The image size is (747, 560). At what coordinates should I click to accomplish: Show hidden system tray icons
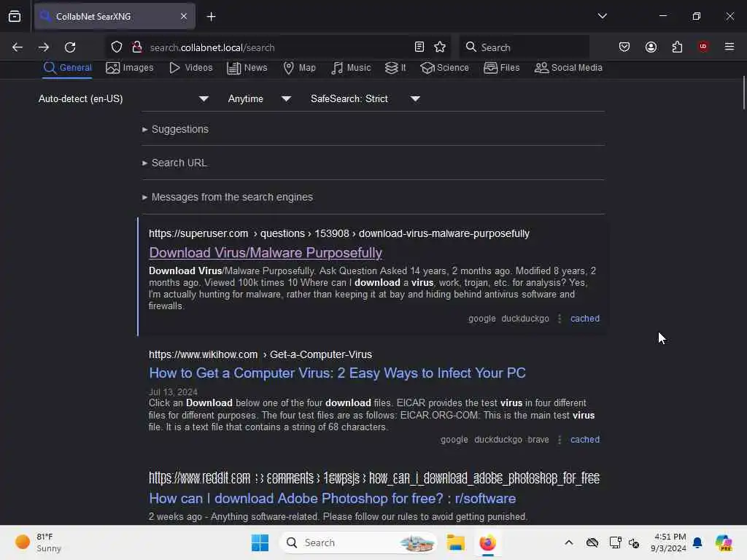[569, 542]
